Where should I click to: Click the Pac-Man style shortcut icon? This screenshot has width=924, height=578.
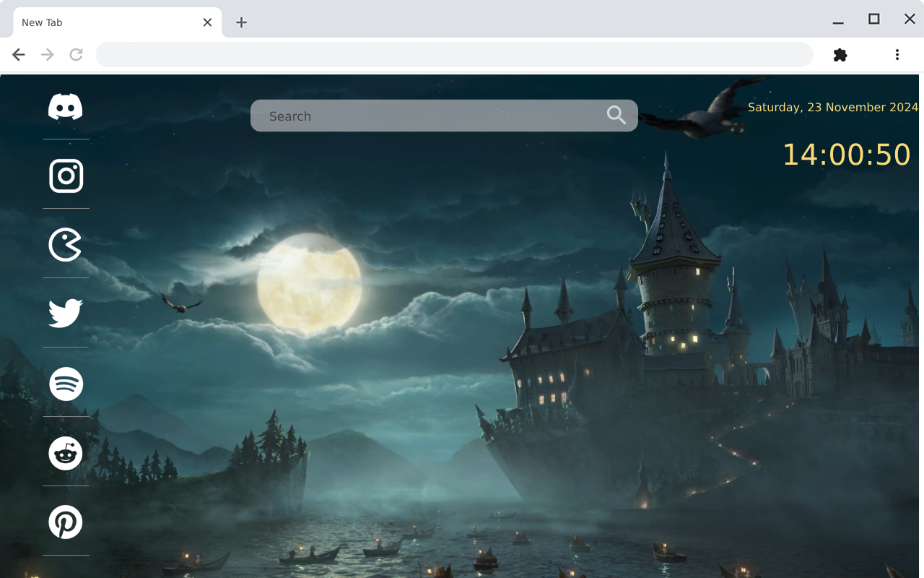point(66,244)
